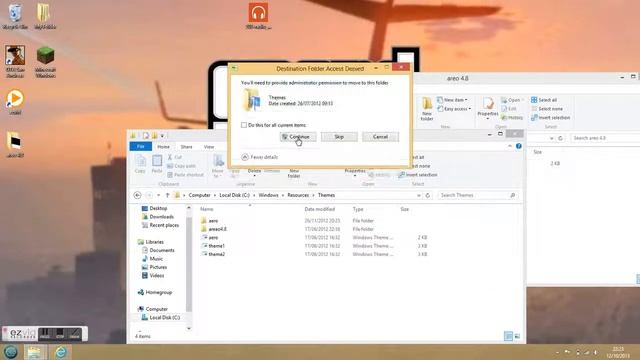Switch to the Home ribbon tab
The height and width of the screenshot is (360, 640).
click(163, 147)
